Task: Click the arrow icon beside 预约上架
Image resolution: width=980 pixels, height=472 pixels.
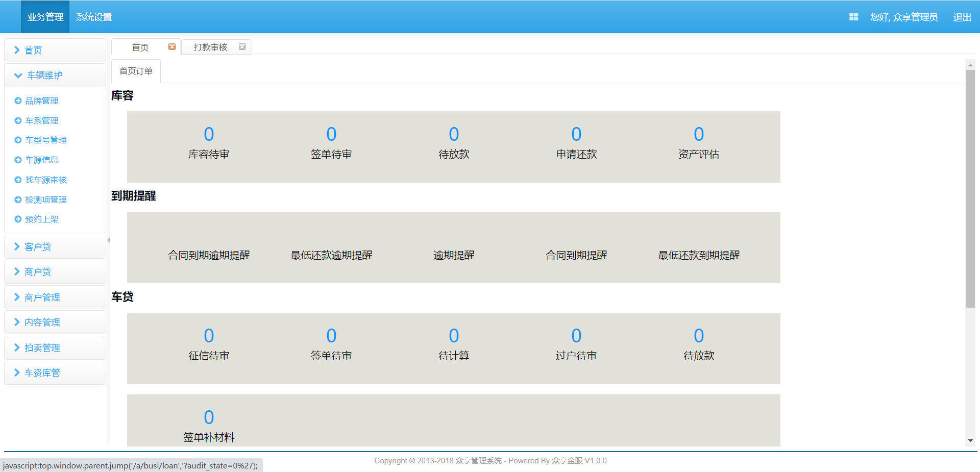Action: pos(18,219)
